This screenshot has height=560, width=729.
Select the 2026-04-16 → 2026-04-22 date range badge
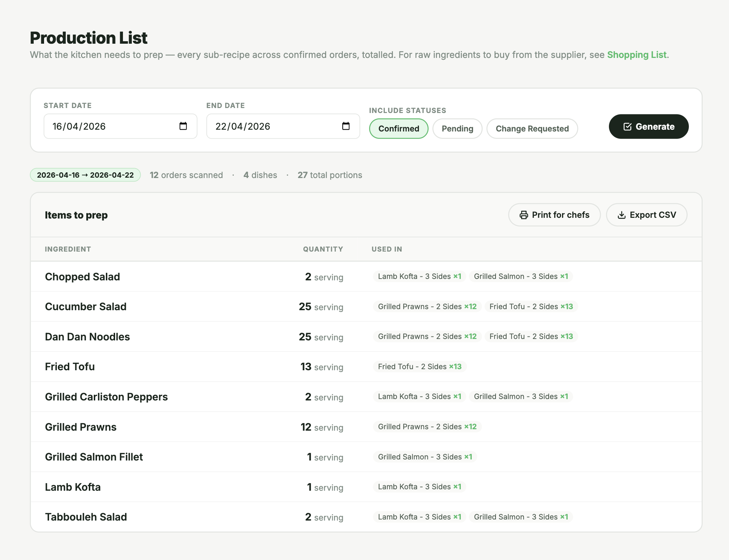point(85,175)
